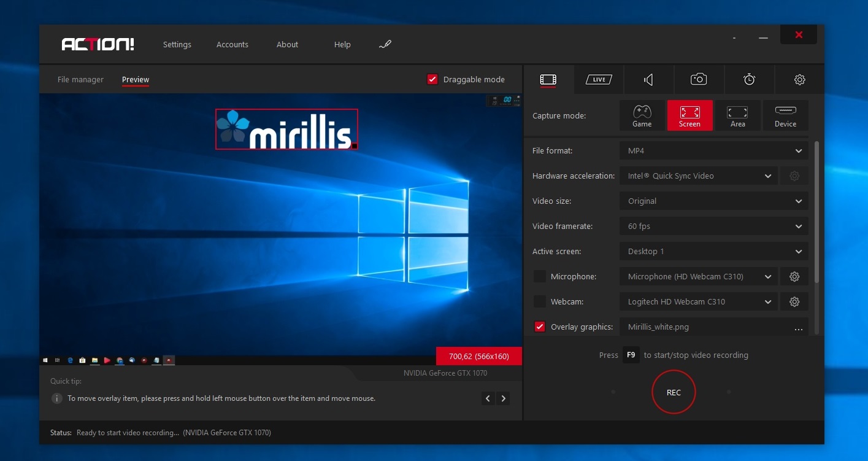Enable the Microphone checkbox
The image size is (868, 461).
coord(539,276)
